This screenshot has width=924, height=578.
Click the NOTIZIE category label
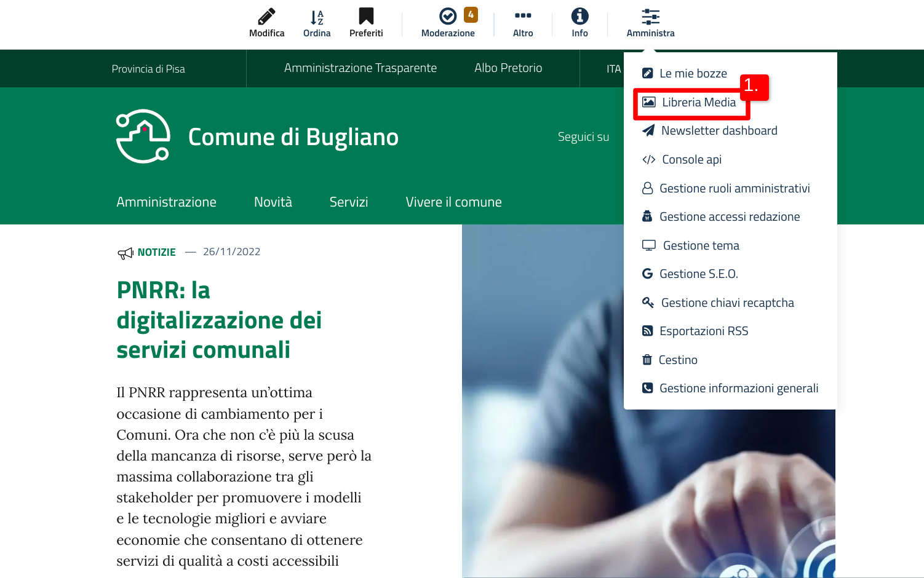pos(157,252)
